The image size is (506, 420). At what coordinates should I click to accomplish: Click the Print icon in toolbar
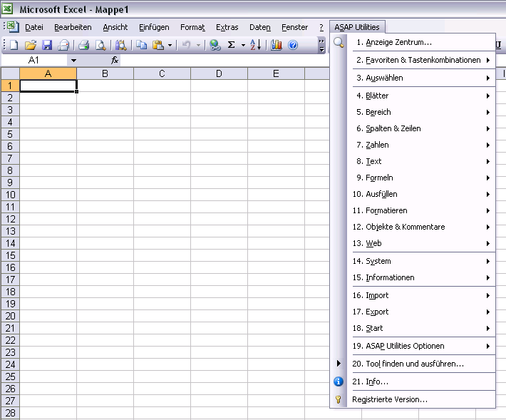click(x=83, y=45)
